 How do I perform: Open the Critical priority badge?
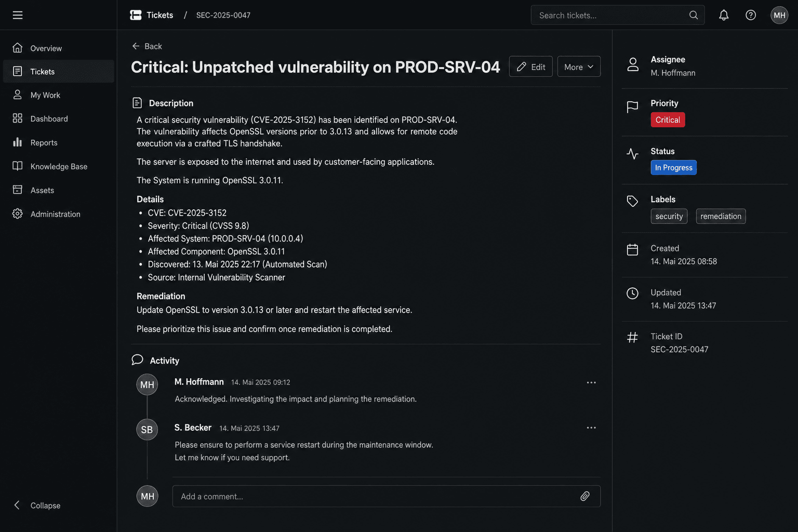(668, 119)
